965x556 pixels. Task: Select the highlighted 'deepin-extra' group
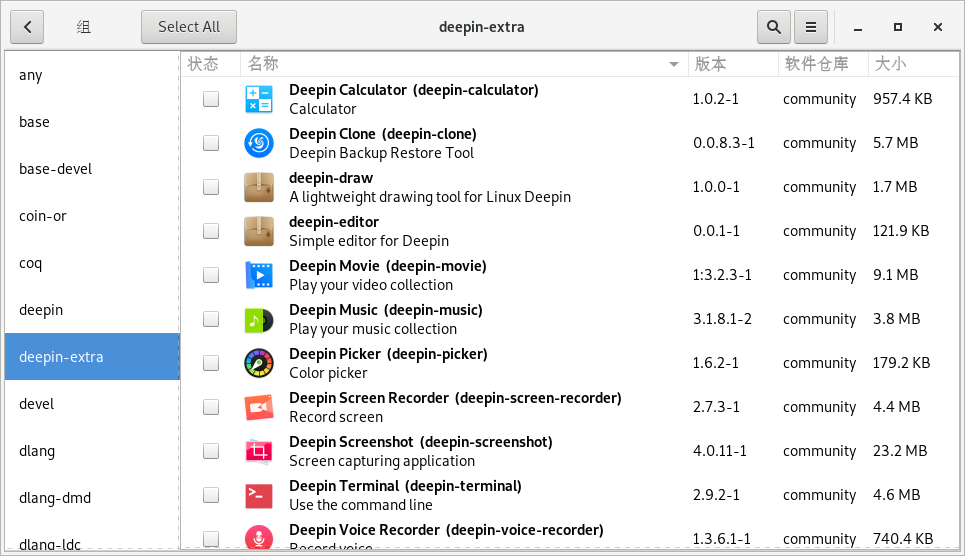coord(92,357)
